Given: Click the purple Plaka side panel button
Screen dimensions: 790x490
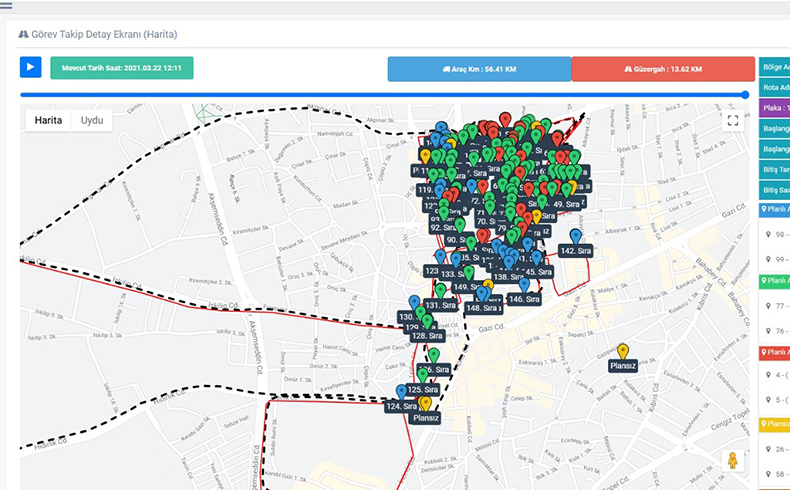Looking at the screenshot, I should point(774,108).
